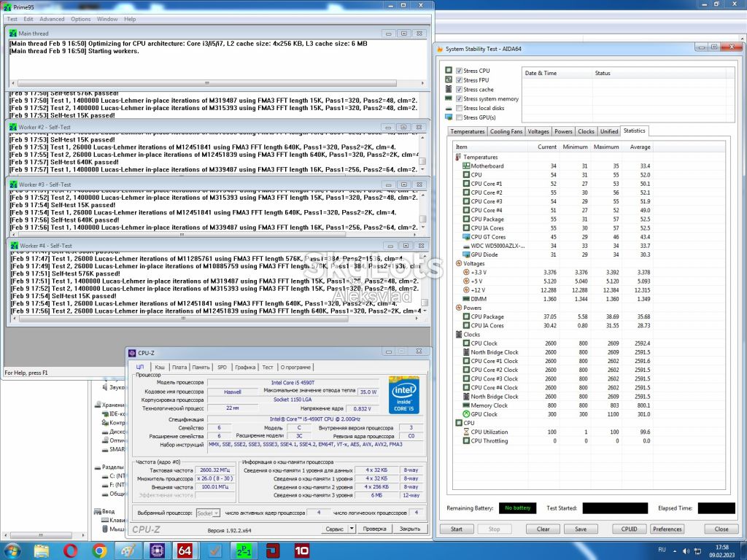747x560 pixels.
Task: Click the GPU Diode icon
Action: [x=466, y=254]
